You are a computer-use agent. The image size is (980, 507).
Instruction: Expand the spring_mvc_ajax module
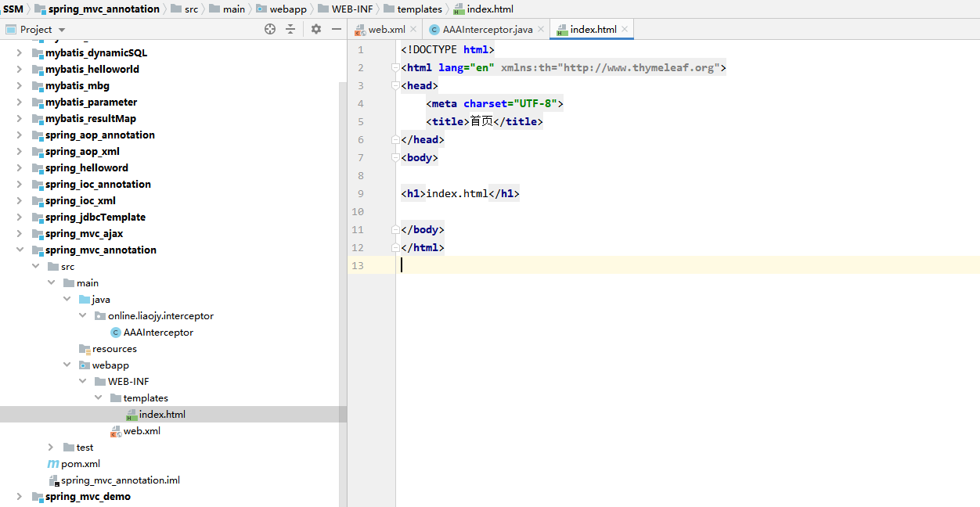(x=20, y=233)
